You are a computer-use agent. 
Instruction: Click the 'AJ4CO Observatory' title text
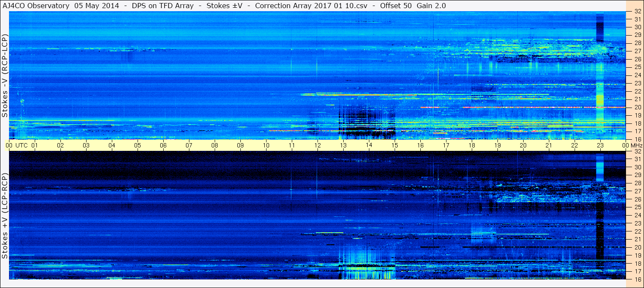coord(35,6)
